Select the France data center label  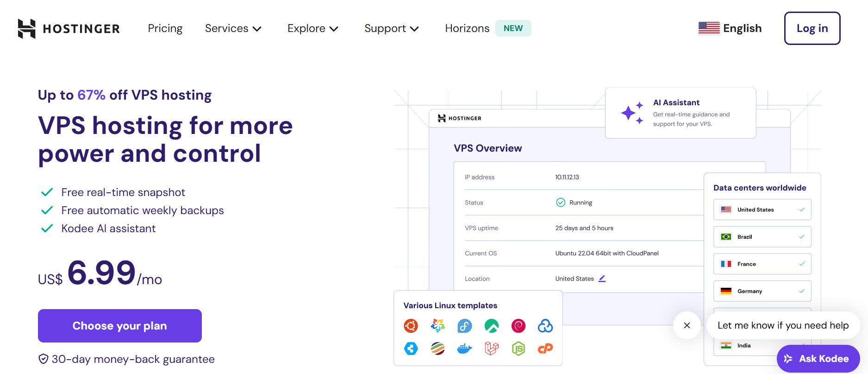pyautogui.click(x=746, y=264)
